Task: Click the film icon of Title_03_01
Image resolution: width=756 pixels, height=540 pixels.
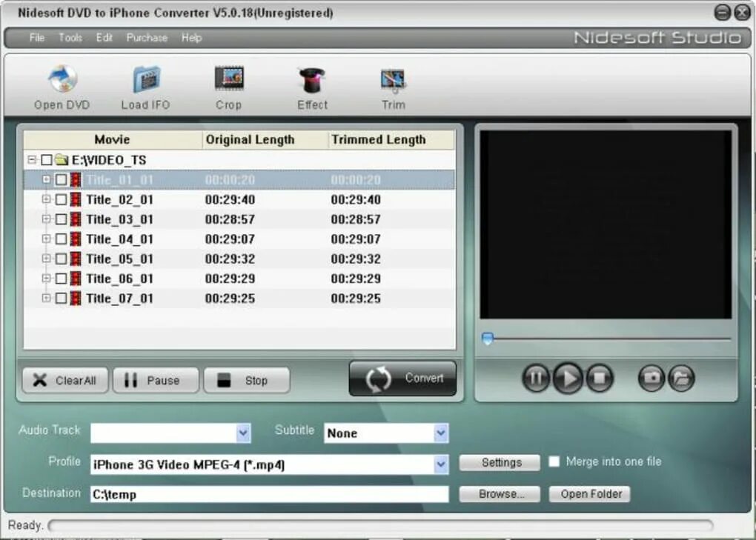Action: coord(76,219)
